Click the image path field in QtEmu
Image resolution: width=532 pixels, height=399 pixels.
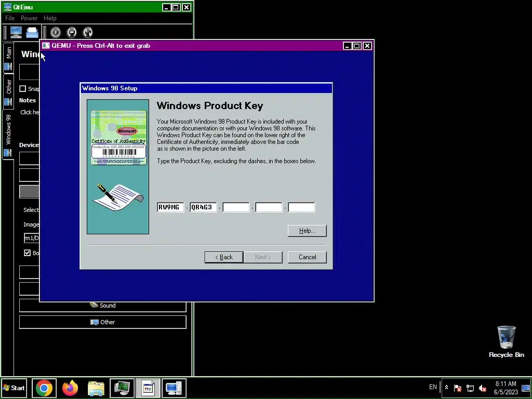[x=32, y=238]
